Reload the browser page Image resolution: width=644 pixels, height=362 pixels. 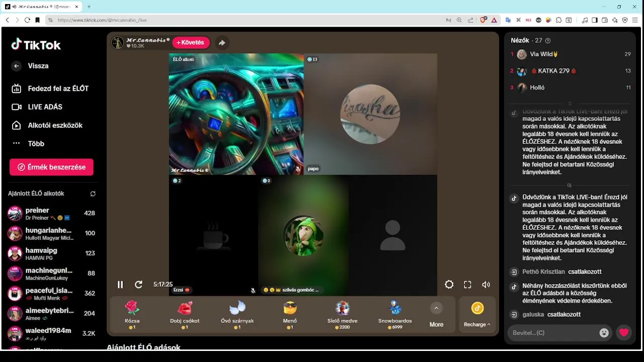pos(27,20)
